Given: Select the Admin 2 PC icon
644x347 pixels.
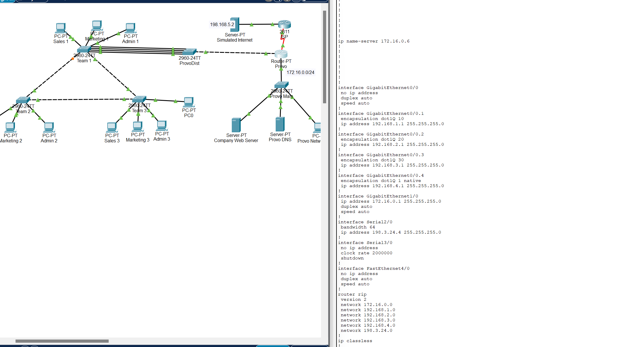Looking at the screenshot, I should pyautogui.click(x=49, y=127).
